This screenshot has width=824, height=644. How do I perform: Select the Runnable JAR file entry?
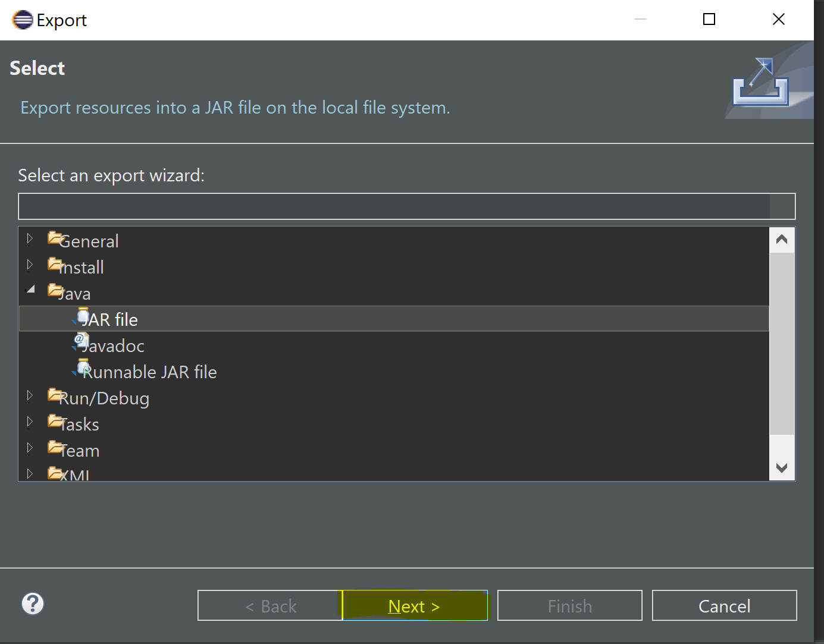point(149,372)
